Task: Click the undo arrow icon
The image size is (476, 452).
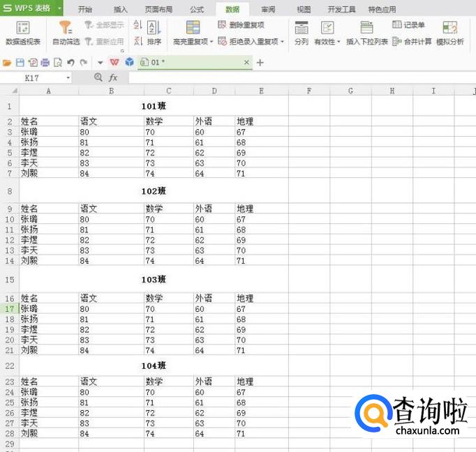Action: pos(70,63)
